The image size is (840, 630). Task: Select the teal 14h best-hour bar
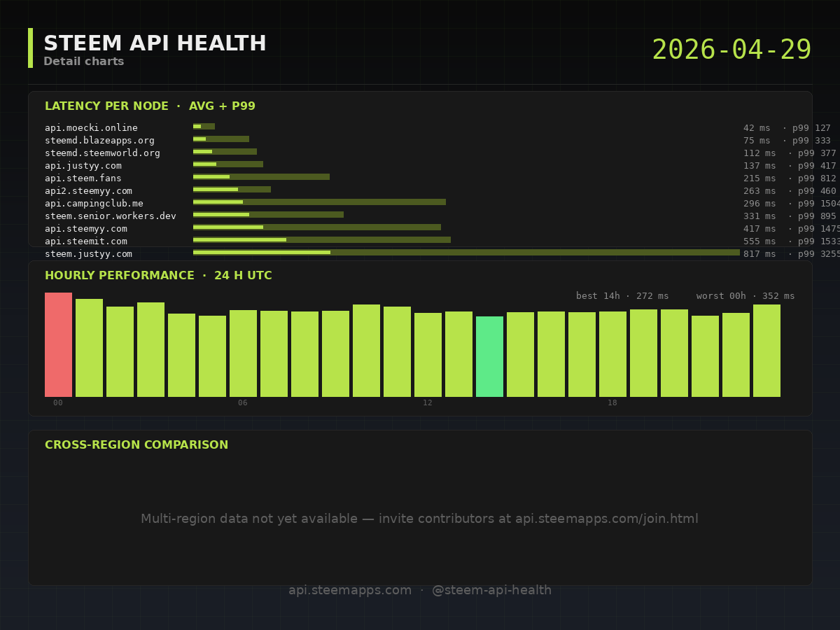[x=489, y=356]
